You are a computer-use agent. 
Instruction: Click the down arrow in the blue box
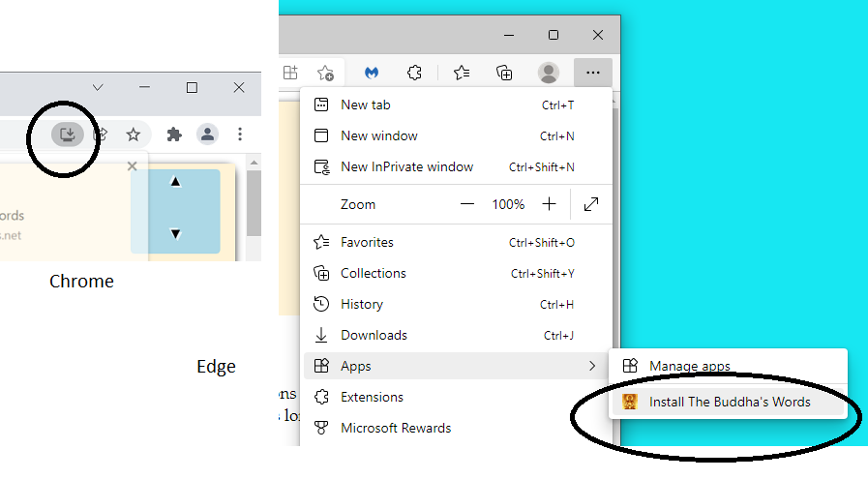click(x=175, y=233)
